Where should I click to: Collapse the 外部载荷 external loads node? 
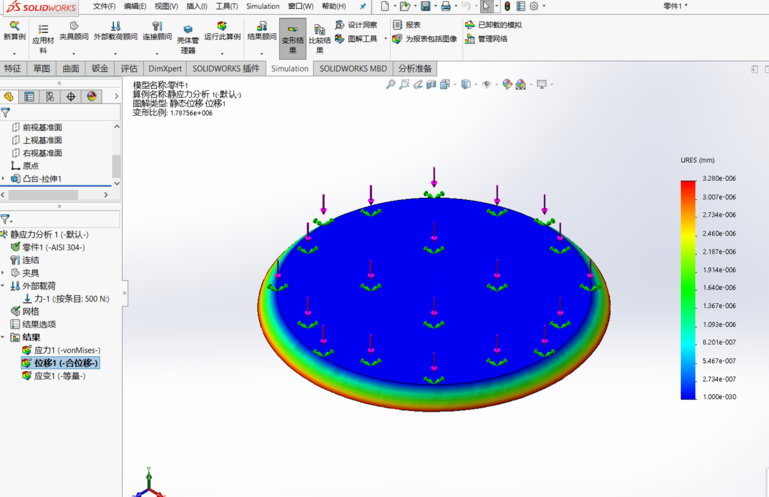[x=3, y=286]
